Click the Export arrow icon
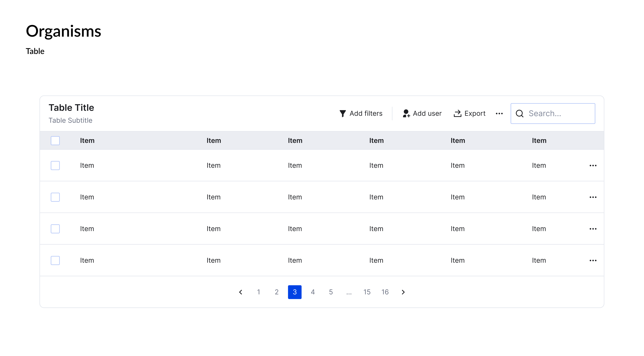The height and width of the screenshot is (356, 644). click(457, 114)
